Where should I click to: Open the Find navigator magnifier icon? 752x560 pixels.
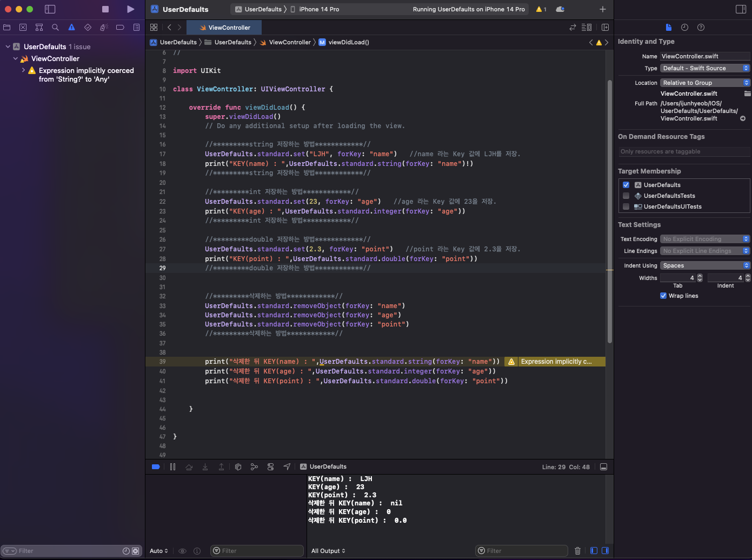coord(55,27)
